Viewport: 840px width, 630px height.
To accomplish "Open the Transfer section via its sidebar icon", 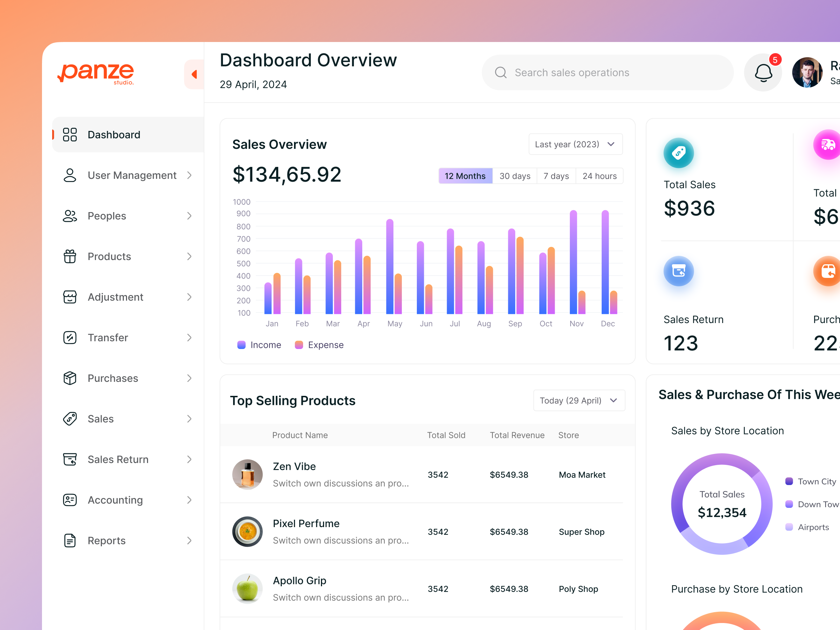I will coord(70,337).
